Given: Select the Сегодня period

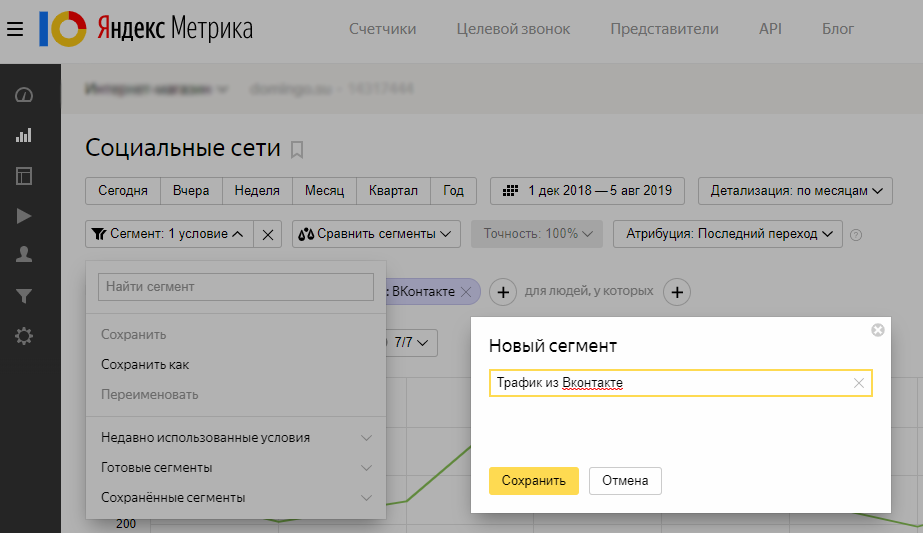Looking at the screenshot, I should (123, 191).
